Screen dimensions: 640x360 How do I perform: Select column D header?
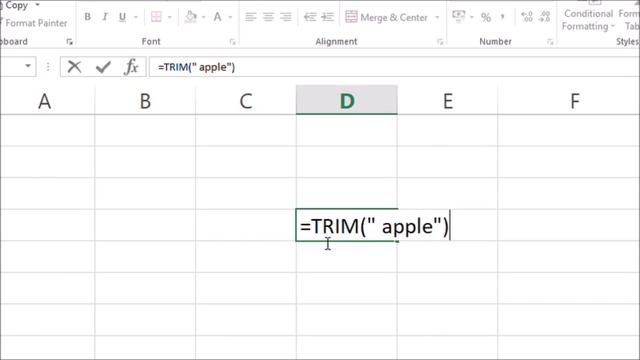click(347, 100)
